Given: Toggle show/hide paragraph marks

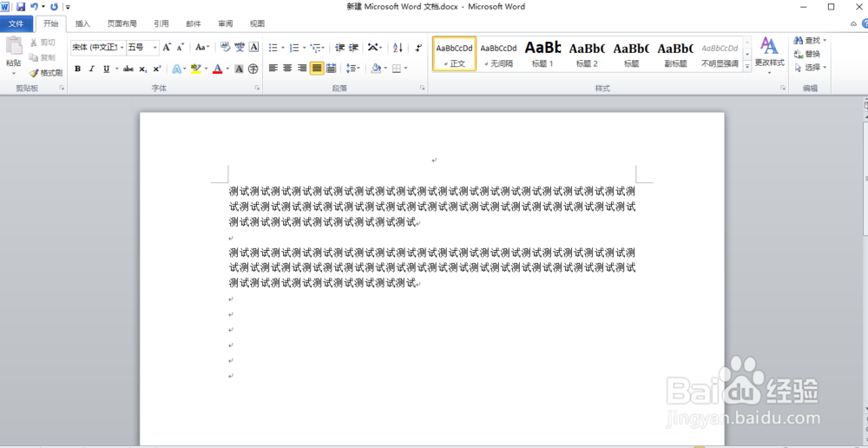Looking at the screenshot, I should click(419, 48).
